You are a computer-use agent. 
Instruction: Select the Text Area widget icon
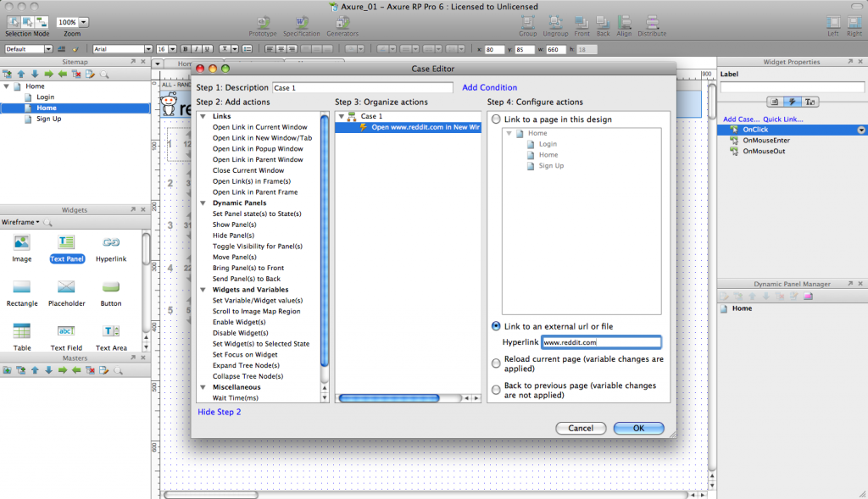click(x=111, y=330)
